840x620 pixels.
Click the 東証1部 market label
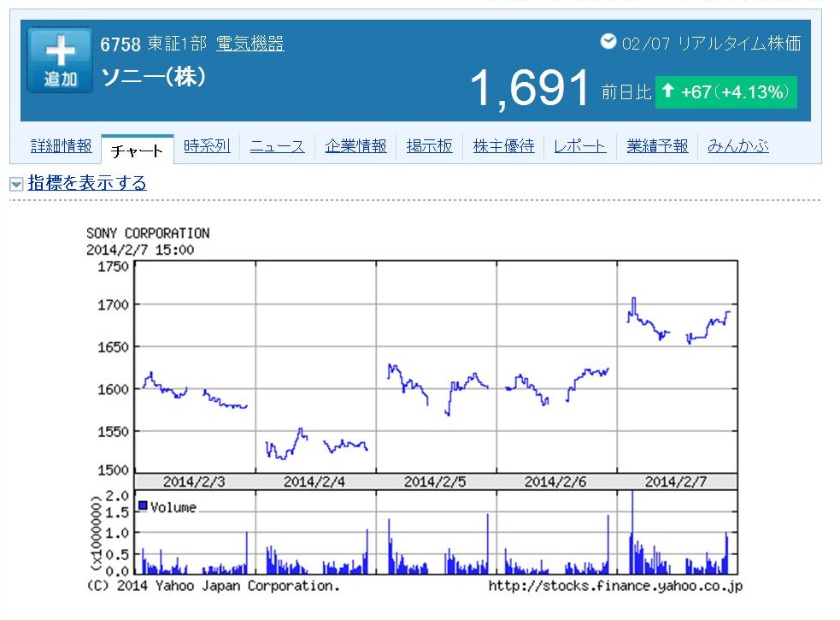(x=177, y=44)
